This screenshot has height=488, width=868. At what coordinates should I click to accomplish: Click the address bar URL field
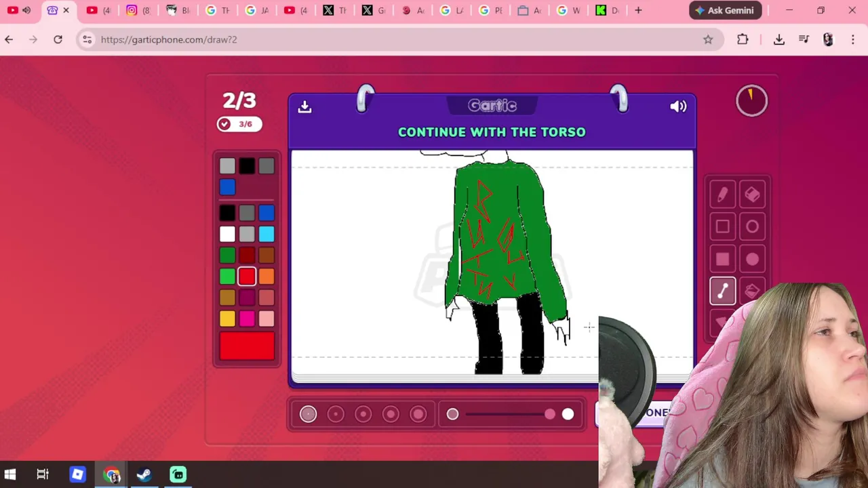(x=400, y=39)
